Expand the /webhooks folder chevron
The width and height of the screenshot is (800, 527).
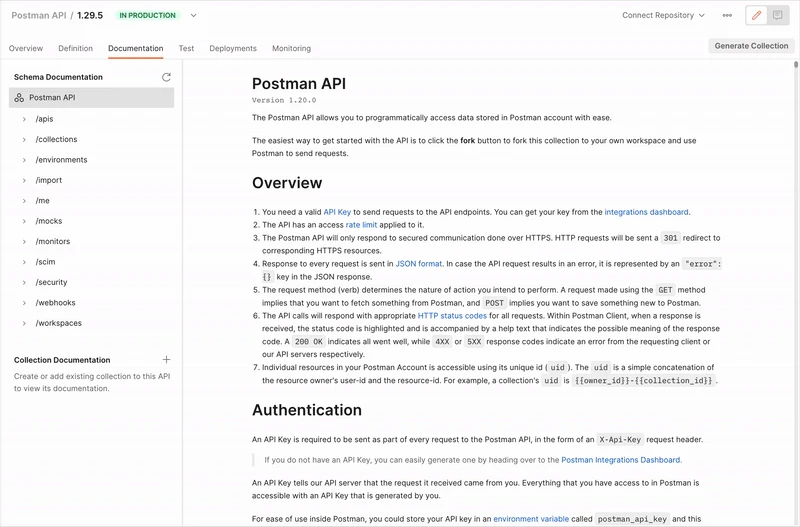[x=24, y=303]
